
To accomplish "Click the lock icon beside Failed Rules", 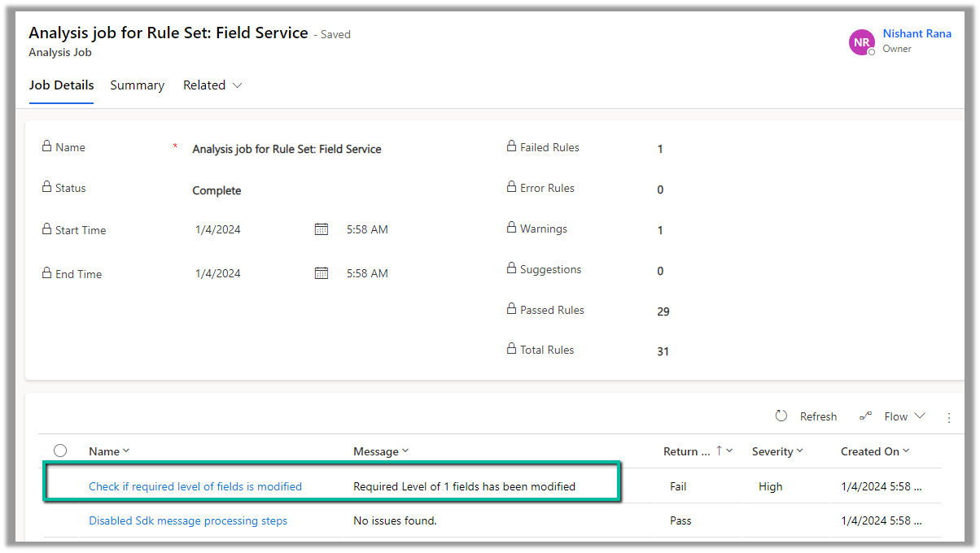I will tap(511, 147).
